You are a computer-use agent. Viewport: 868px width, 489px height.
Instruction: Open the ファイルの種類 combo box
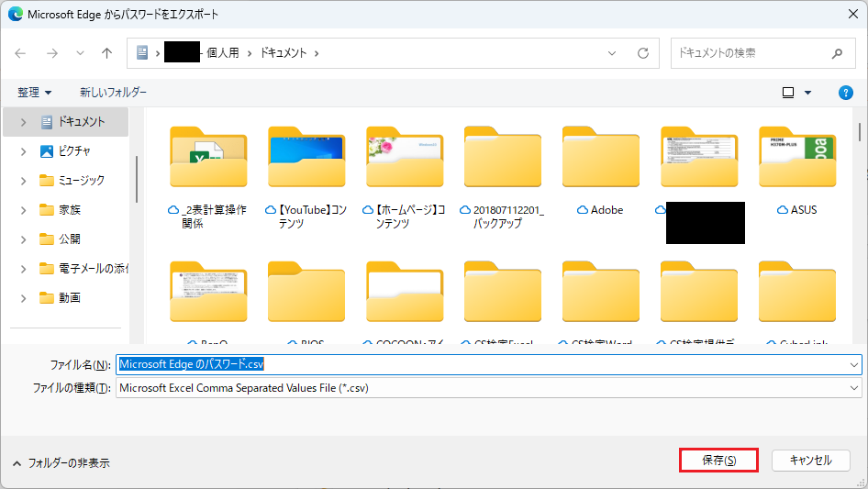click(x=489, y=388)
